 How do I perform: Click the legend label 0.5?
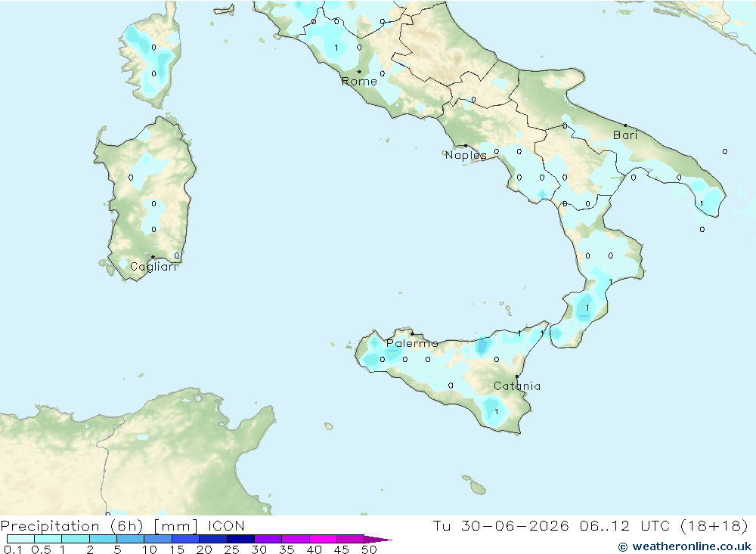tap(41, 549)
